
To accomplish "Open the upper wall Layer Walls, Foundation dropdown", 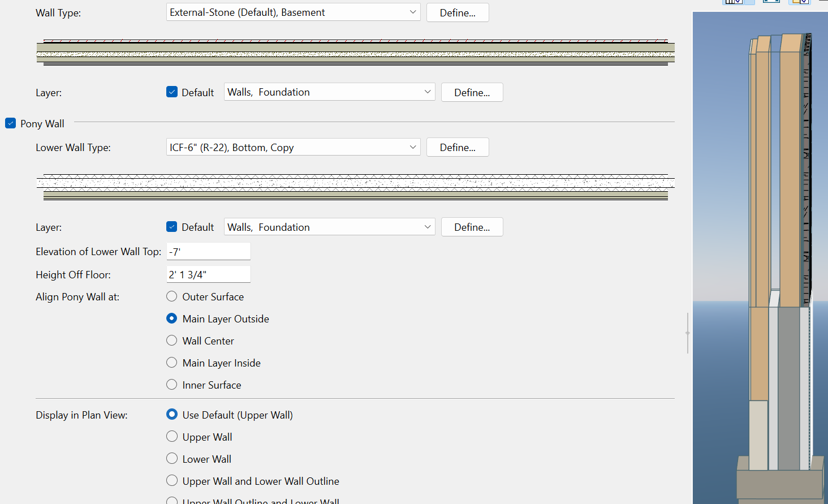I will [329, 92].
